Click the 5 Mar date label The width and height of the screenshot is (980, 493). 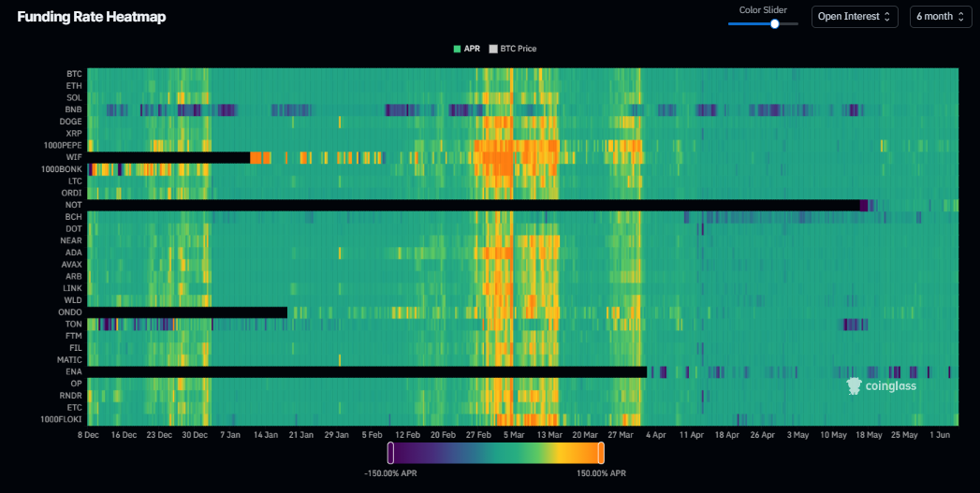514,435
